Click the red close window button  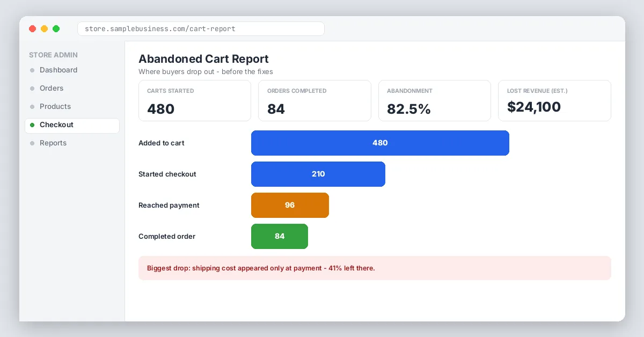[33, 29]
